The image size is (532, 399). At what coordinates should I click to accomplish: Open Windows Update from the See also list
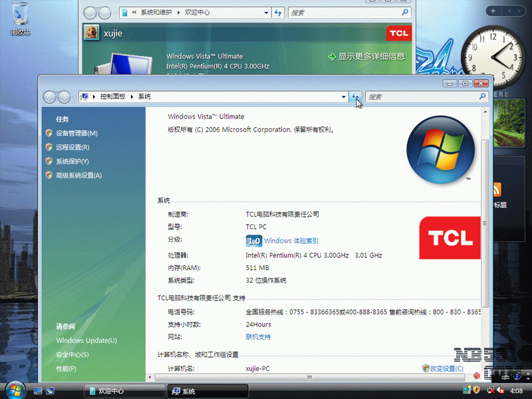click(86, 340)
